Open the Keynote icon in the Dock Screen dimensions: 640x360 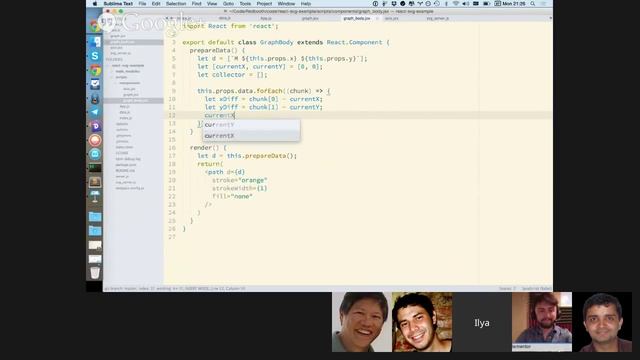click(95, 196)
